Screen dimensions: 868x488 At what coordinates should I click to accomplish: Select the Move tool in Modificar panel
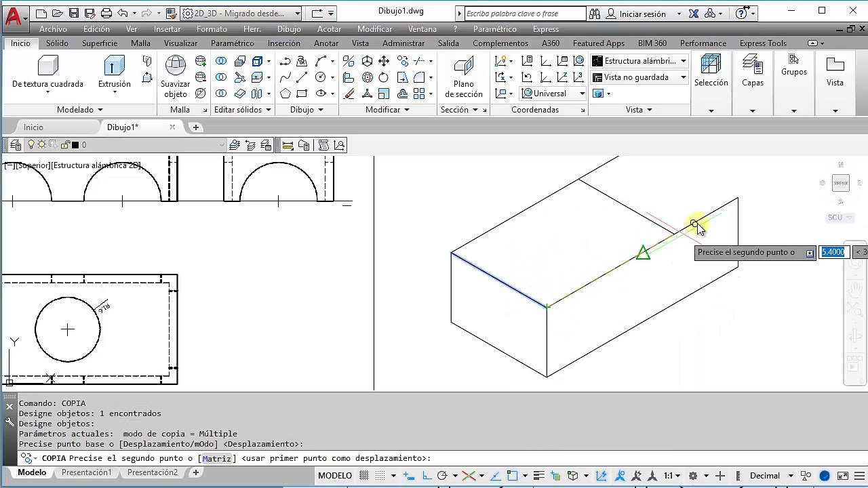(x=384, y=61)
